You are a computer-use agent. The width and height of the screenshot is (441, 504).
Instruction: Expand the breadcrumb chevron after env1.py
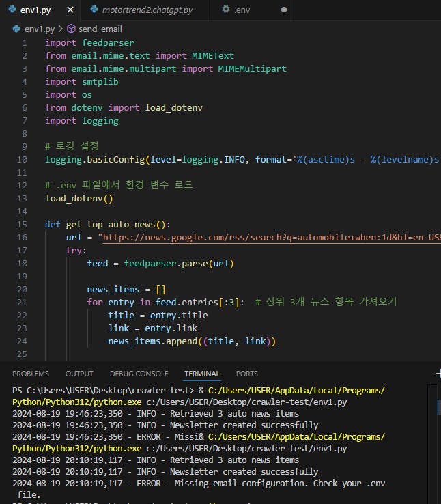coord(60,29)
